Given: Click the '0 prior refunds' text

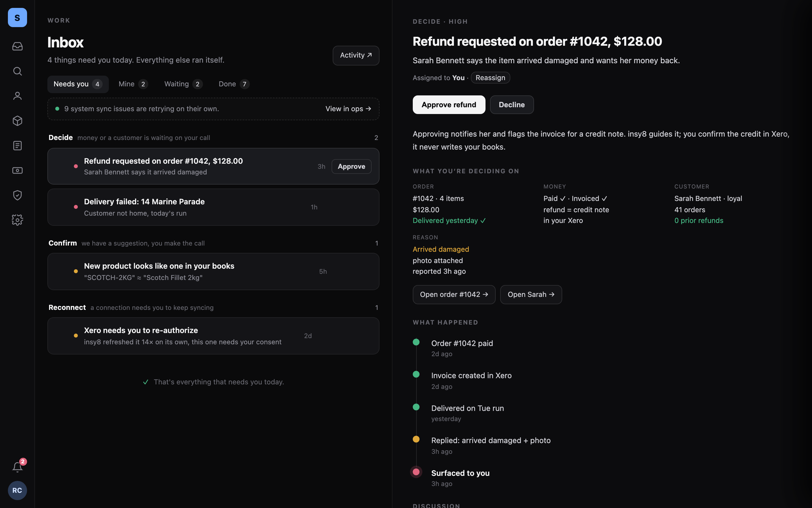Looking at the screenshot, I should coord(699,221).
